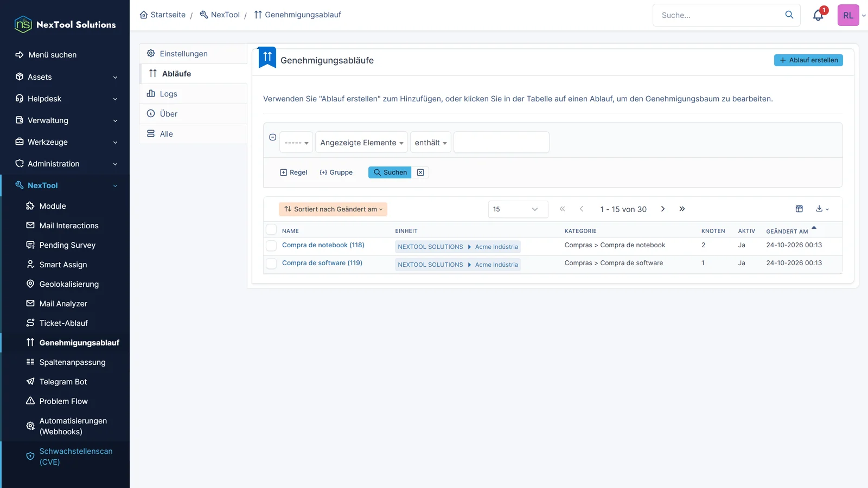Add a Gruppe filter group
Viewport: 868px width, 488px height.
click(336, 172)
